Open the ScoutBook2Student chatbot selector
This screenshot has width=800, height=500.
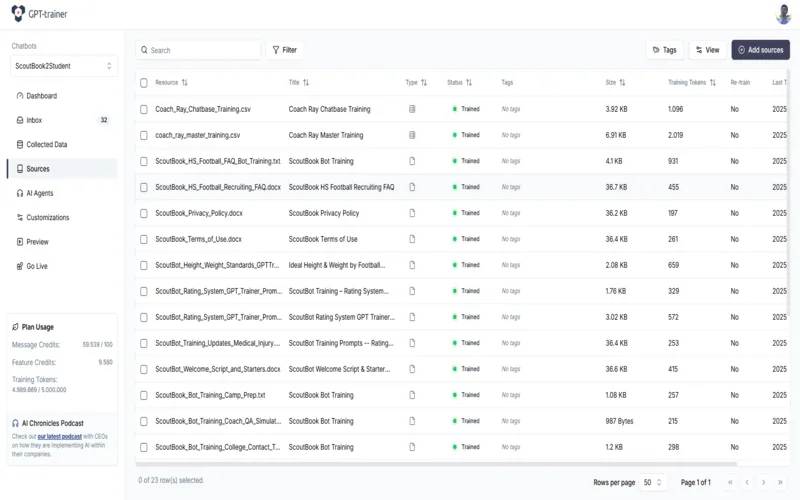[x=64, y=66]
